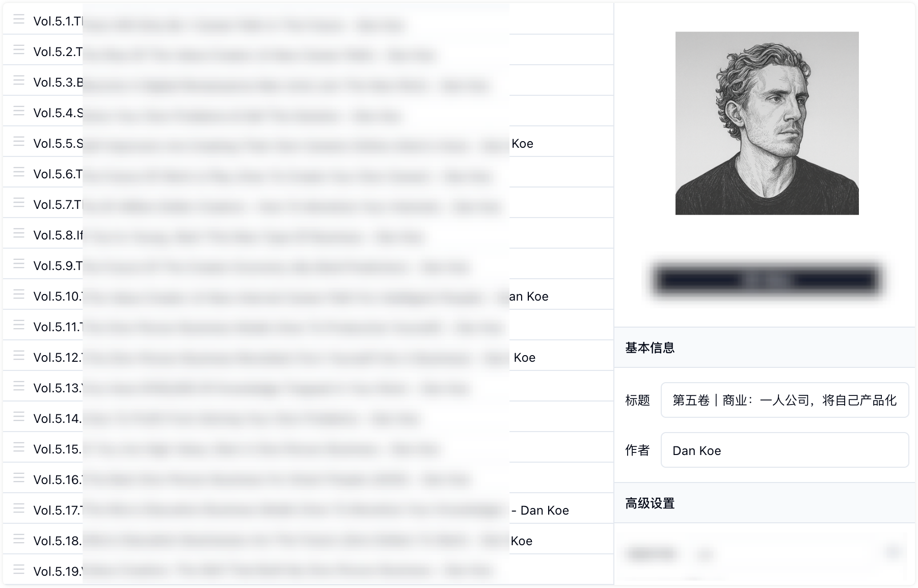
Task: Select the Vol.5.14 chapter entry
Action: click(x=308, y=417)
